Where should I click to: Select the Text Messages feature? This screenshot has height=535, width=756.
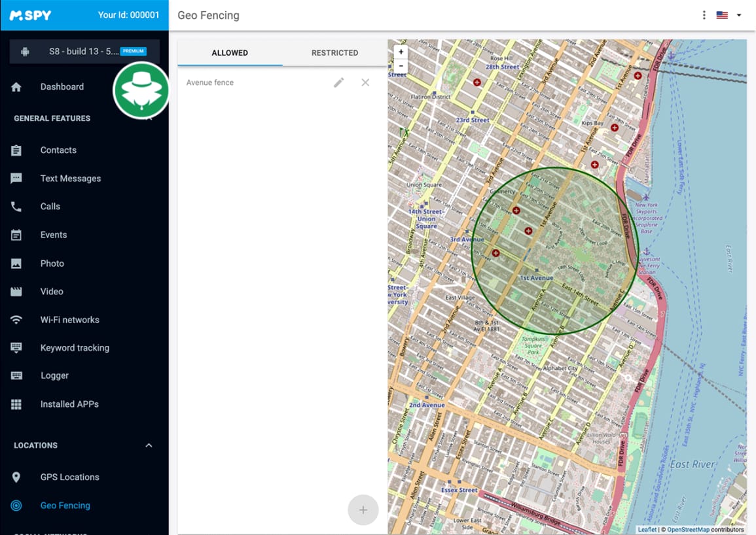[70, 178]
